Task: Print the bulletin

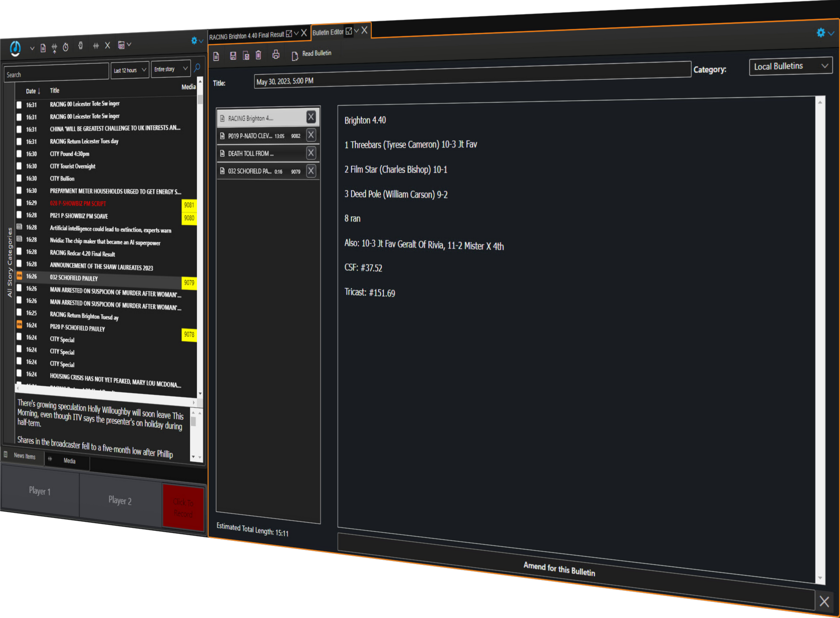Action: coord(276,55)
